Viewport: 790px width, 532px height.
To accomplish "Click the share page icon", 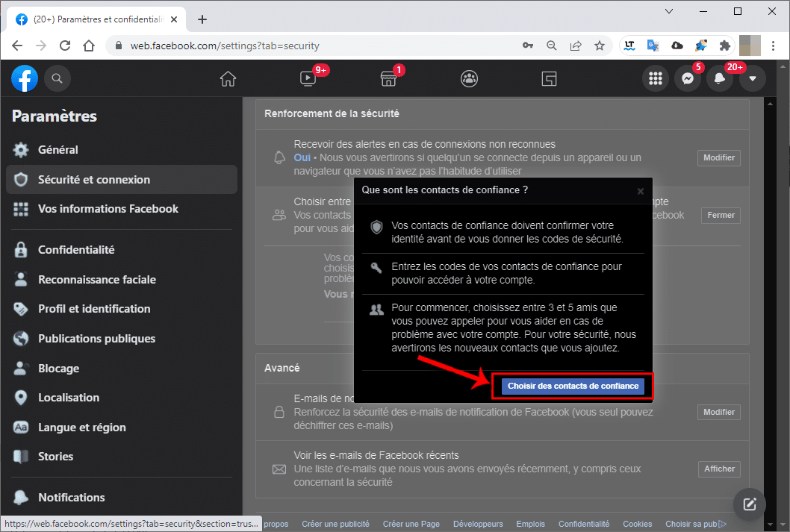I will 576,46.
